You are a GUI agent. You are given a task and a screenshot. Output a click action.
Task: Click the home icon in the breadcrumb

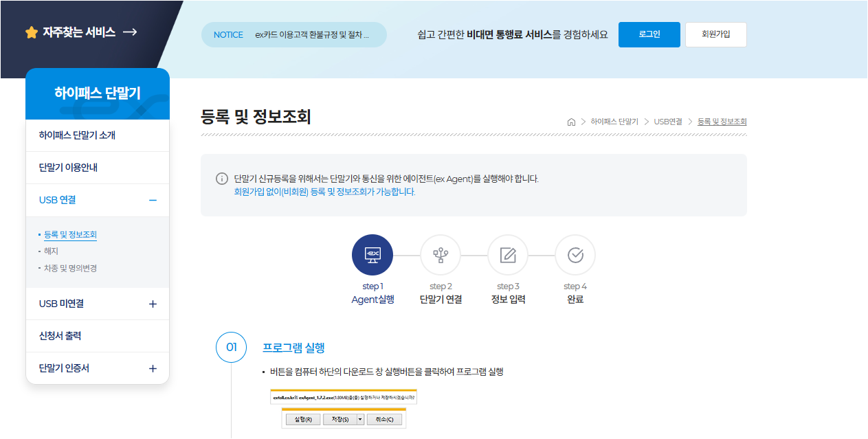(x=571, y=121)
